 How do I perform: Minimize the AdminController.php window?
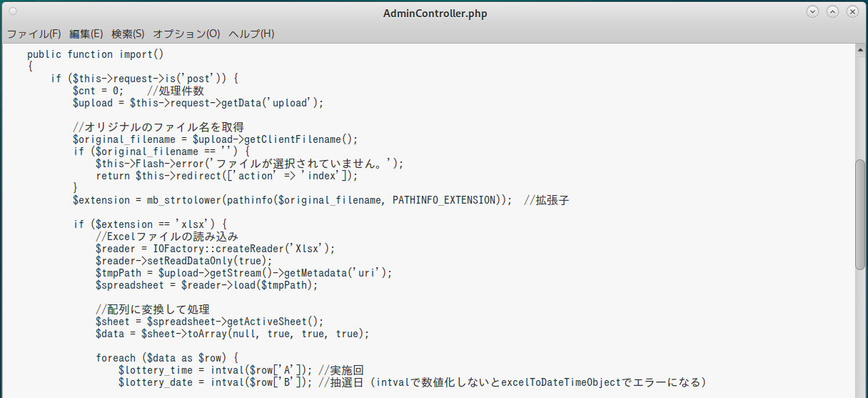coord(812,12)
